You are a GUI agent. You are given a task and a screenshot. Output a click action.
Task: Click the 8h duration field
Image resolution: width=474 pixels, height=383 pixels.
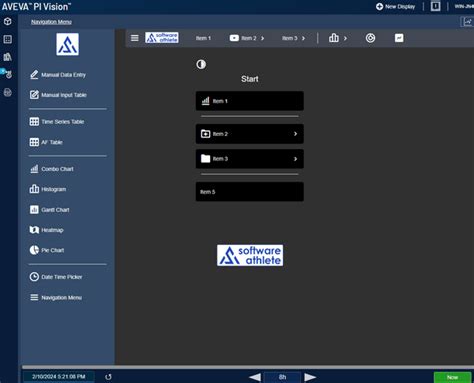[282, 377]
